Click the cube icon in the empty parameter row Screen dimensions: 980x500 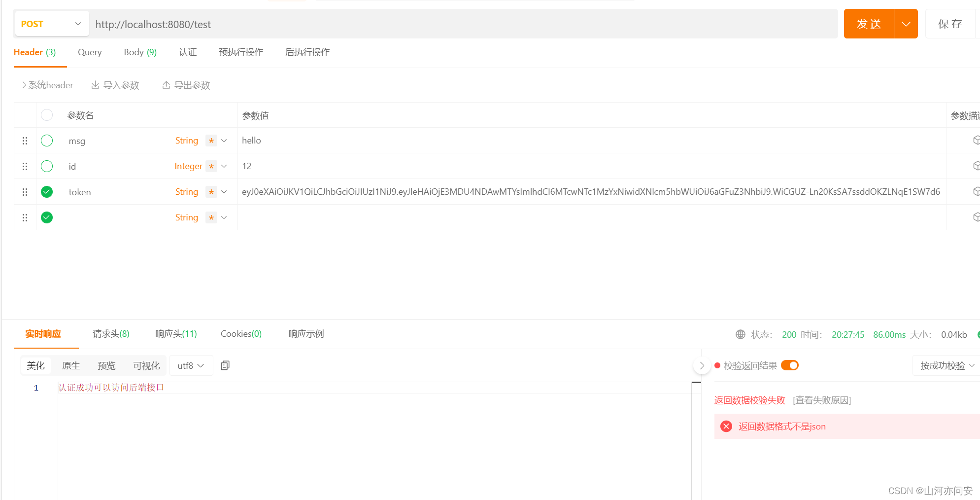(x=976, y=217)
